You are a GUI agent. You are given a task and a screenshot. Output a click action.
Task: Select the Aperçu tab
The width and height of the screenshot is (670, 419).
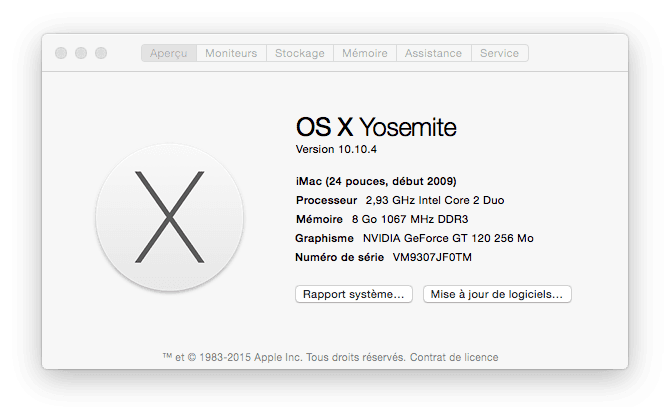169,53
